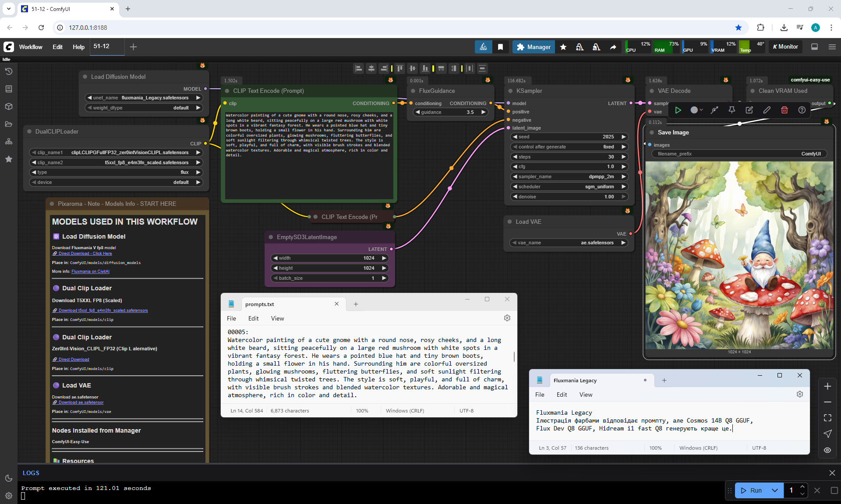Image resolution: width=841 pixels, height=504 pixels.
Task: Expand the Run button dropdown arrow
Action: (774, 490)
